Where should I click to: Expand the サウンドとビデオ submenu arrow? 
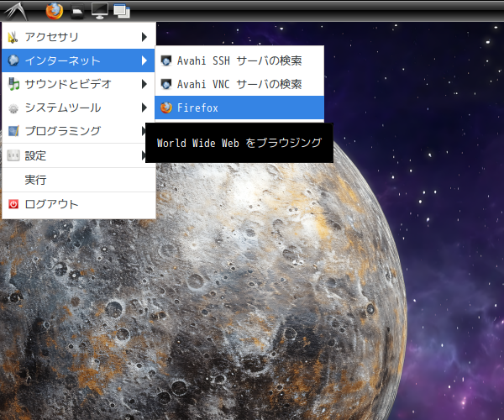point(144,84)
